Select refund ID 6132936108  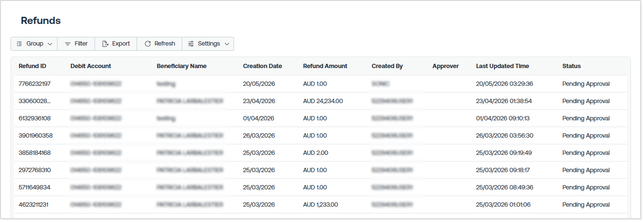(x=35, y=118)
